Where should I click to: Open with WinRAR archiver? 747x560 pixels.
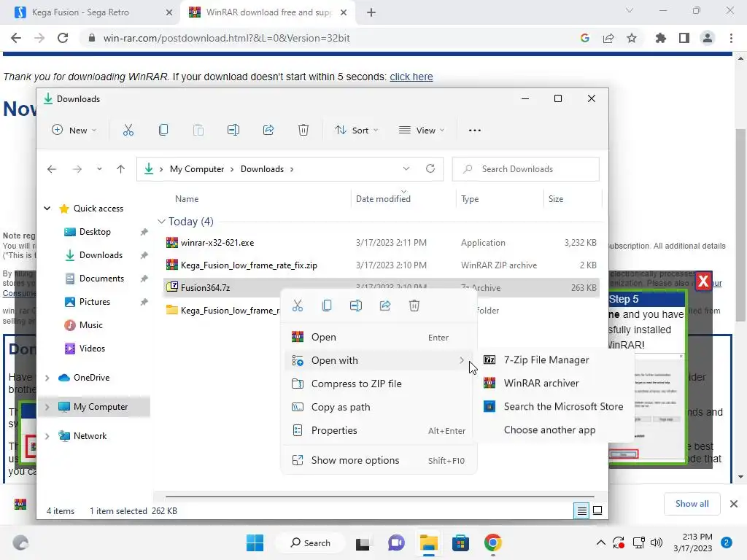[x=555, y=384]
